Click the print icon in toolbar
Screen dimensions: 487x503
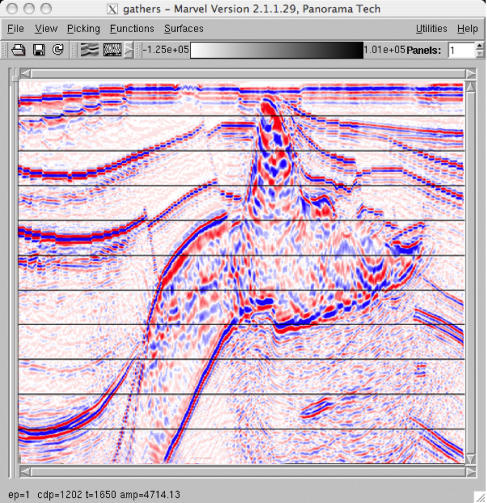[18, 50]
